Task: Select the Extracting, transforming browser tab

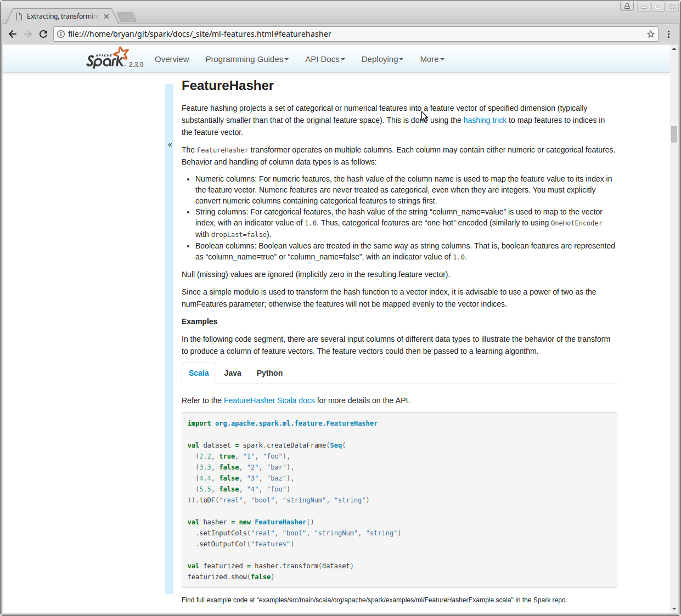Action: (x=61, y=16)
